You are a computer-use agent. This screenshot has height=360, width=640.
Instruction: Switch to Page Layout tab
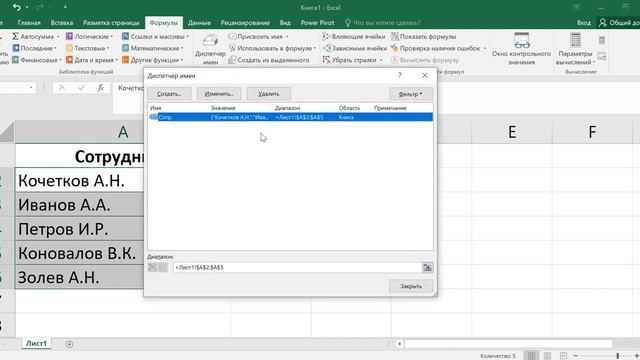(x=111, y=23)
